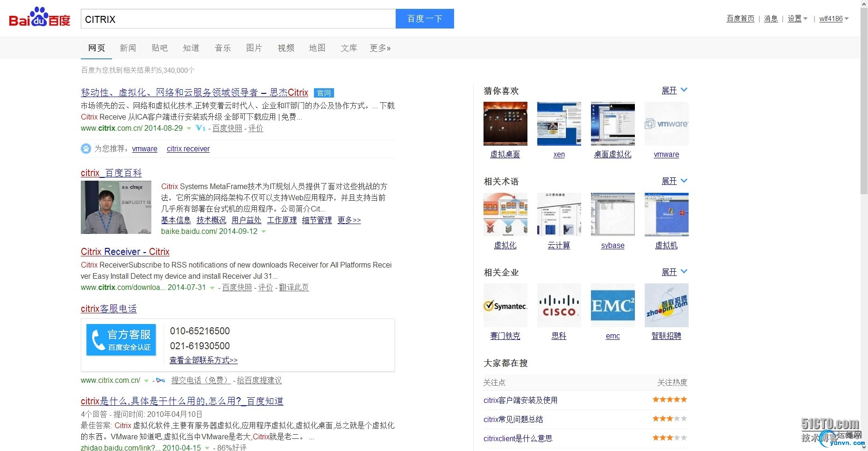Click 给百度提建议 link

point(259,380)
